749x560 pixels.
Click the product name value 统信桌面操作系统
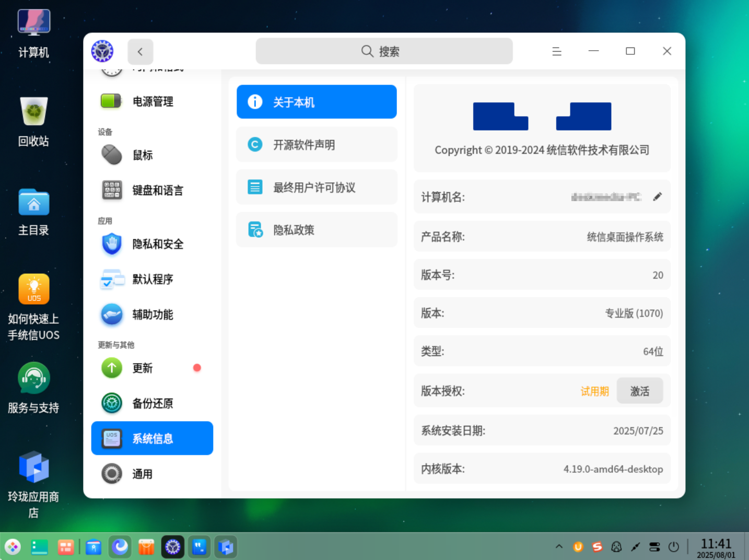tap(625, 237)
